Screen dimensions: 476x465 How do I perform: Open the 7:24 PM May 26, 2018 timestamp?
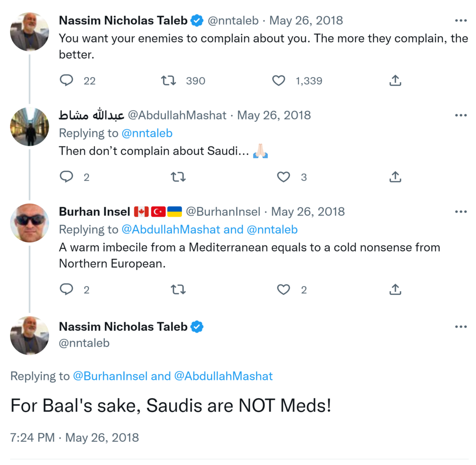[74, 438]
